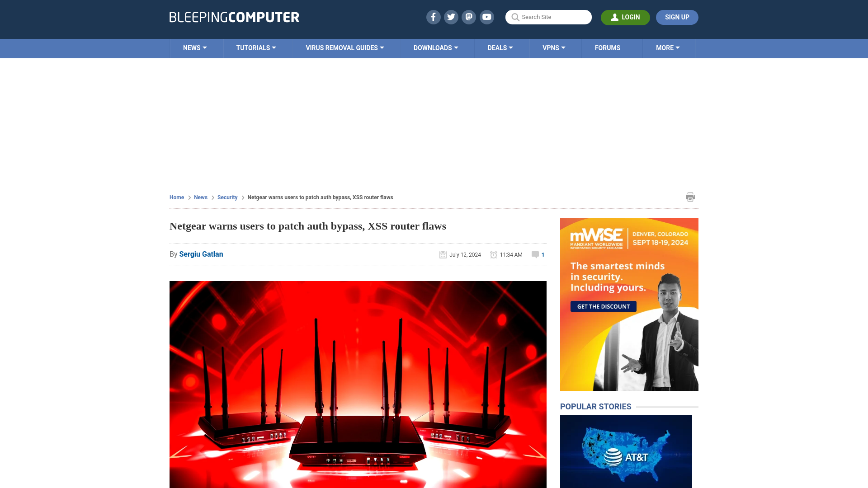Click the Search Site input field

point(548,17)
